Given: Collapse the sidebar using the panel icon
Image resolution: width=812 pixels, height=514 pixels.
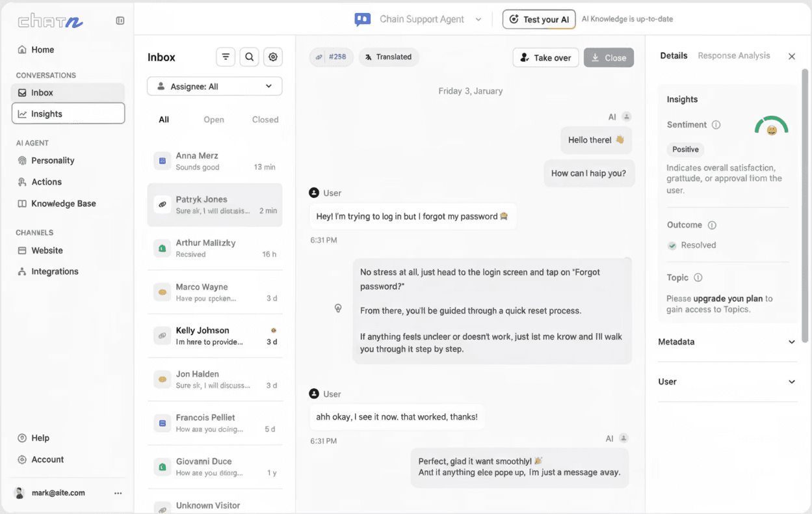Looking at the screenshot, I should tap(120, 21).
